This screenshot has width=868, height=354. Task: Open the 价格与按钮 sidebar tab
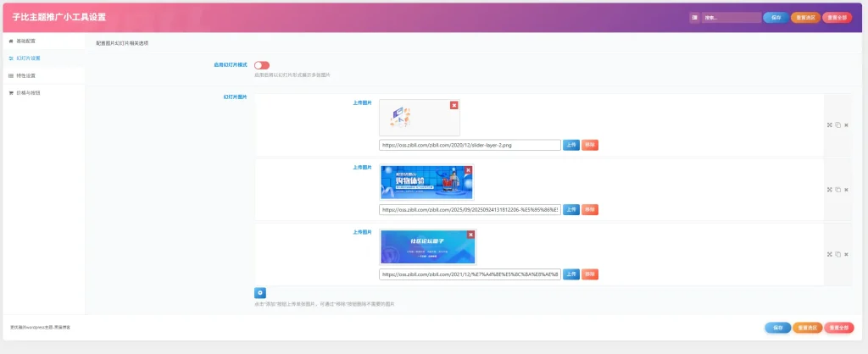point(28,92)
